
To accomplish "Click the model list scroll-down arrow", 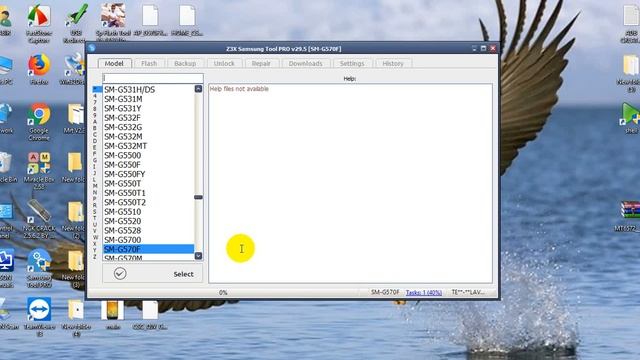I will pos(198,256).
